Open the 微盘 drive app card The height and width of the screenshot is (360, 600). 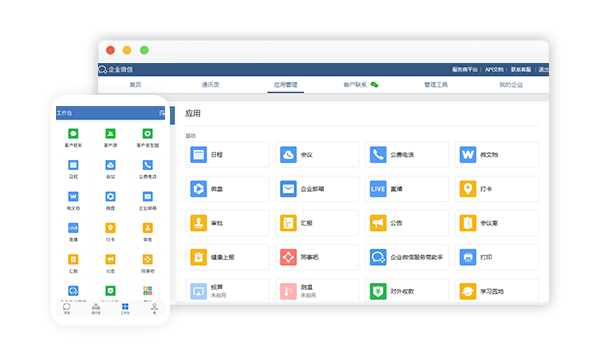pyautogui.click(x=227, y=189)
